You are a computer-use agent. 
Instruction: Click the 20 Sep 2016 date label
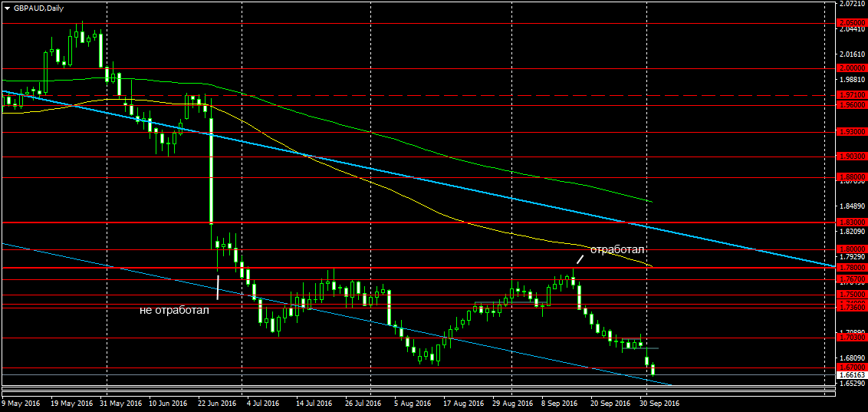(610, 404)
